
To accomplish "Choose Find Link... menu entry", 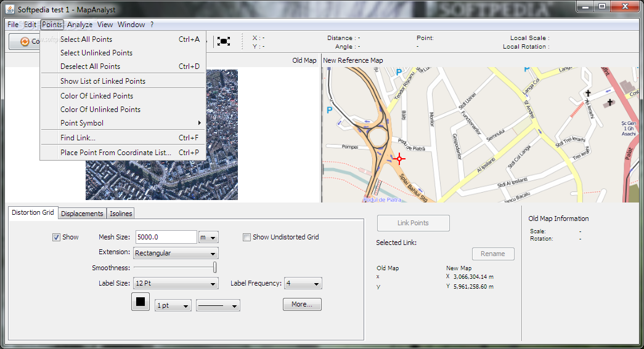I will click(x=123, y=138).
